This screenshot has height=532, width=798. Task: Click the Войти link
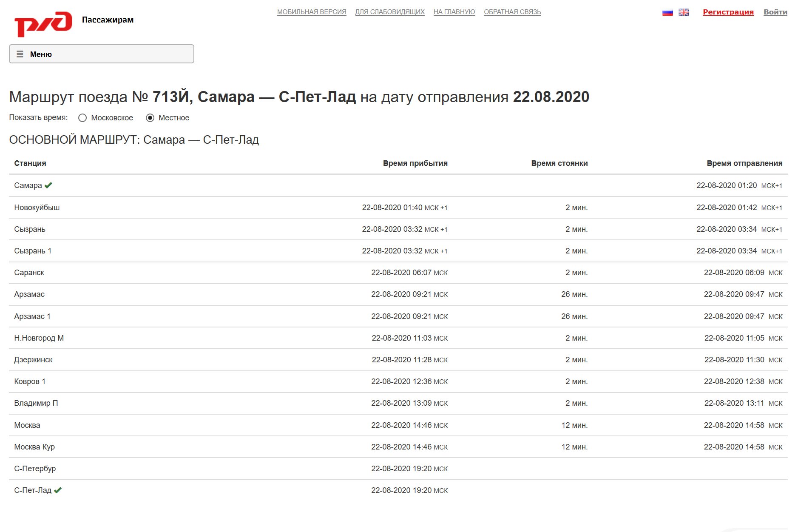[775, 12]
